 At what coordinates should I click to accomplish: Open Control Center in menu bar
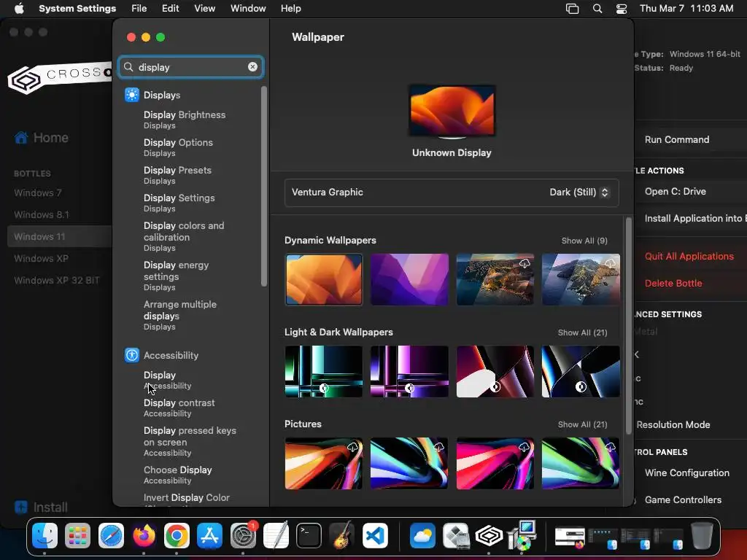(x=622, y=9)
